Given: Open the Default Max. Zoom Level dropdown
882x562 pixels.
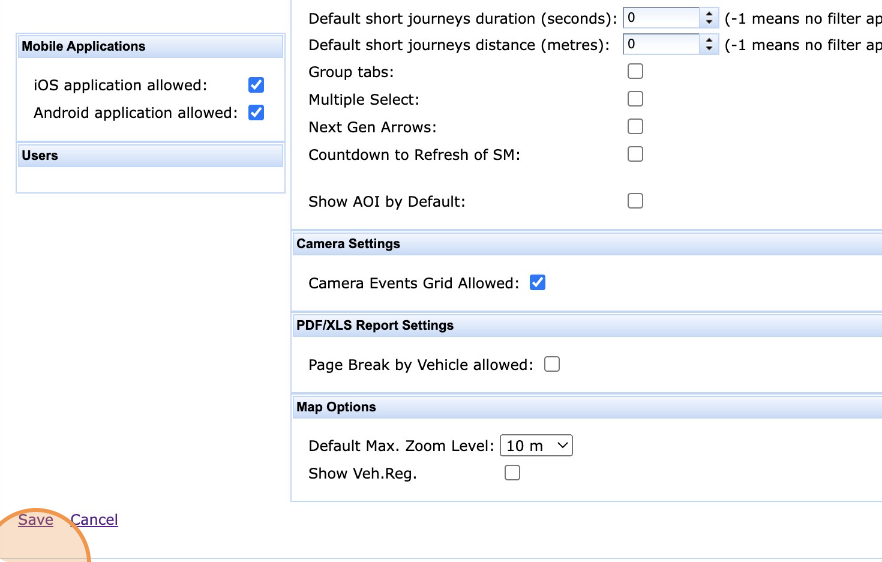Looking at the screenshot, I should (x=535, y=446).
